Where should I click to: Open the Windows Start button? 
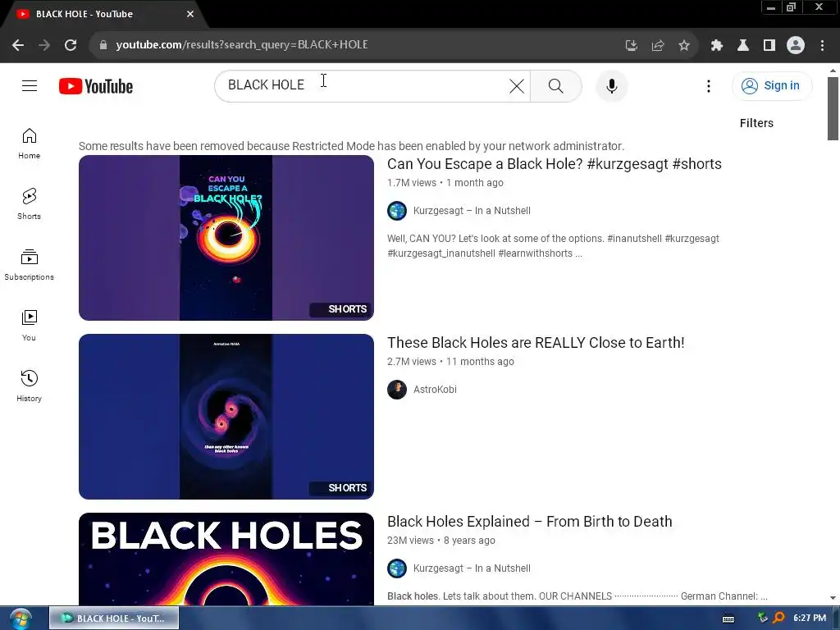coord(21,619)
